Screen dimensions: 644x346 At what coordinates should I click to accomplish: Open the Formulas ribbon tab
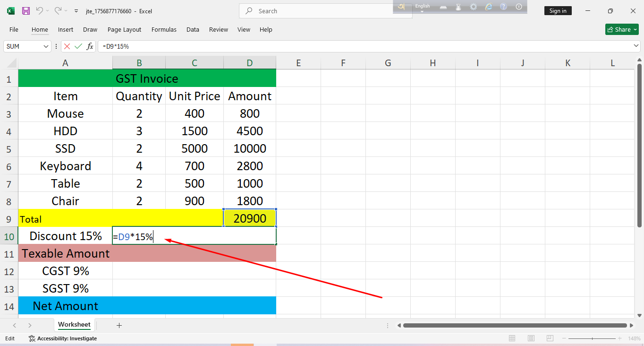coord(164,29)
